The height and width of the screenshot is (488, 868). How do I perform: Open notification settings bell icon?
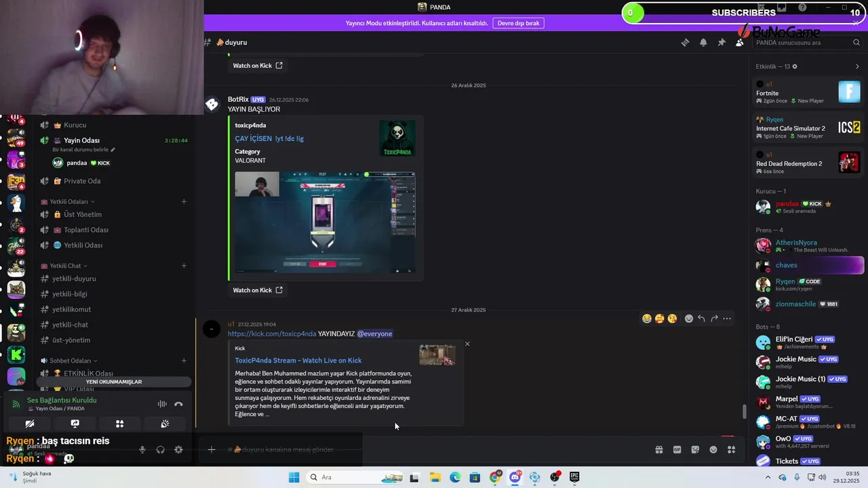[703, 42]
